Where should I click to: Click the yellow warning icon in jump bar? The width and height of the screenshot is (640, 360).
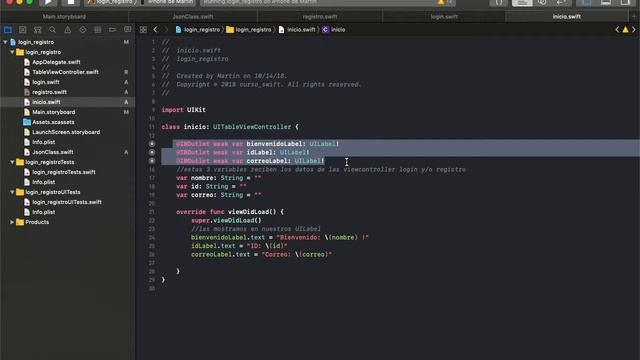pos(625,29)
